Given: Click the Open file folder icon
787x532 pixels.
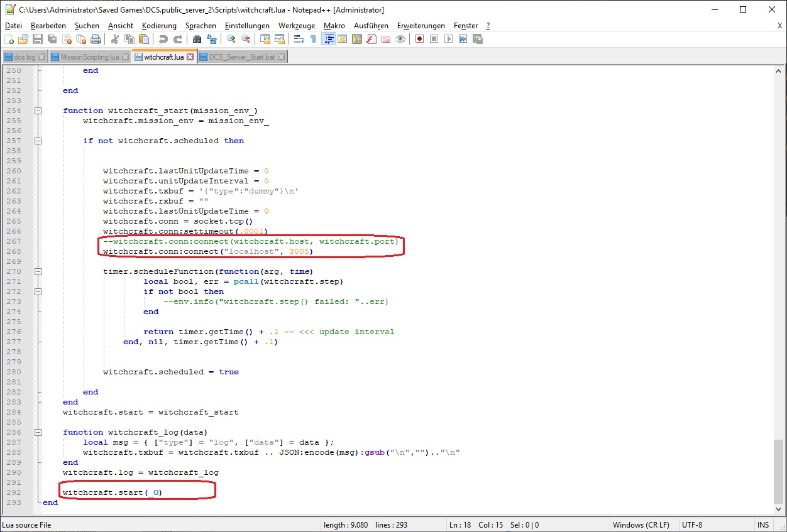Looking at the screenshot, I should [x=23, y=39].
